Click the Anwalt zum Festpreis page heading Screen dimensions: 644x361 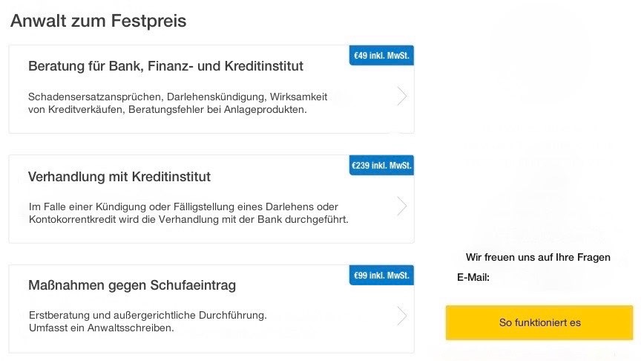pos(98,21)
